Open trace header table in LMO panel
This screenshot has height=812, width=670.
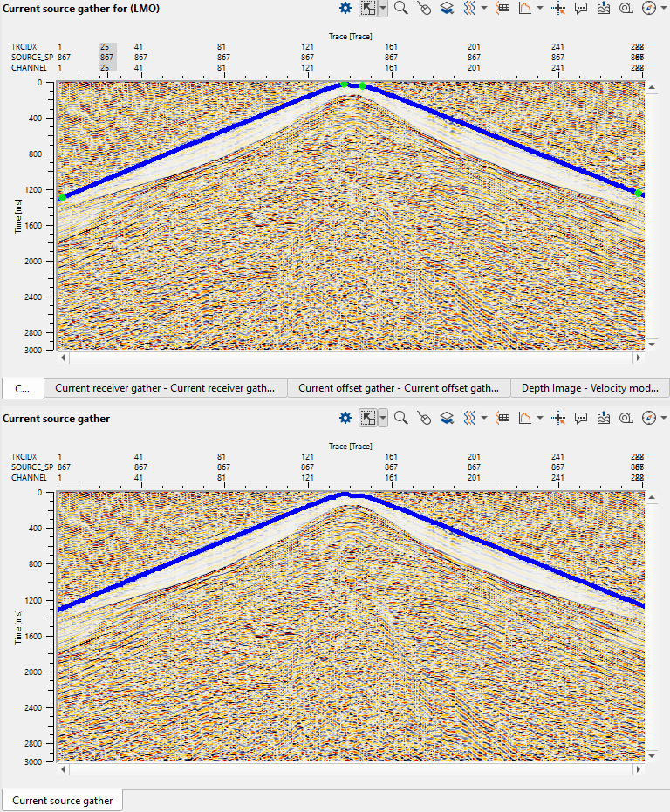click(502, 9)
